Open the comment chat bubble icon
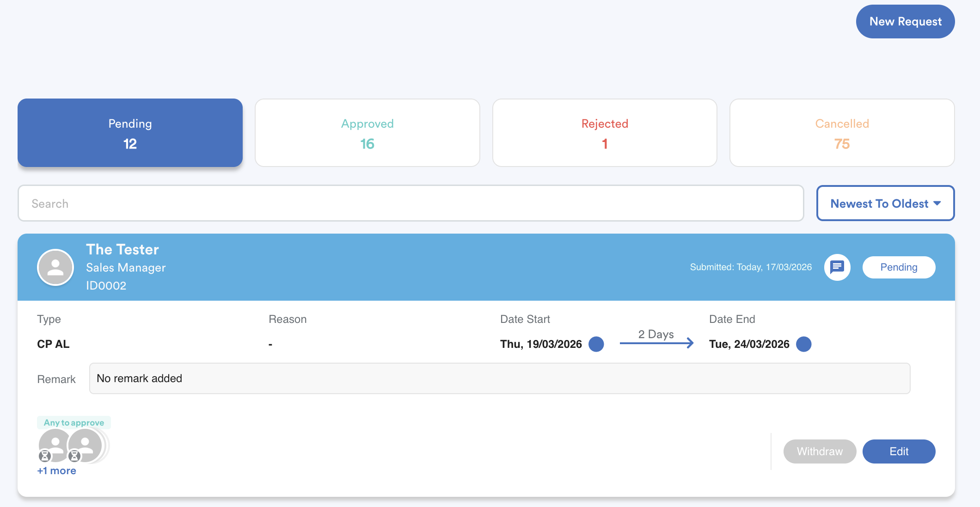Viewport: 980px width, 507px height. [837, 267]
